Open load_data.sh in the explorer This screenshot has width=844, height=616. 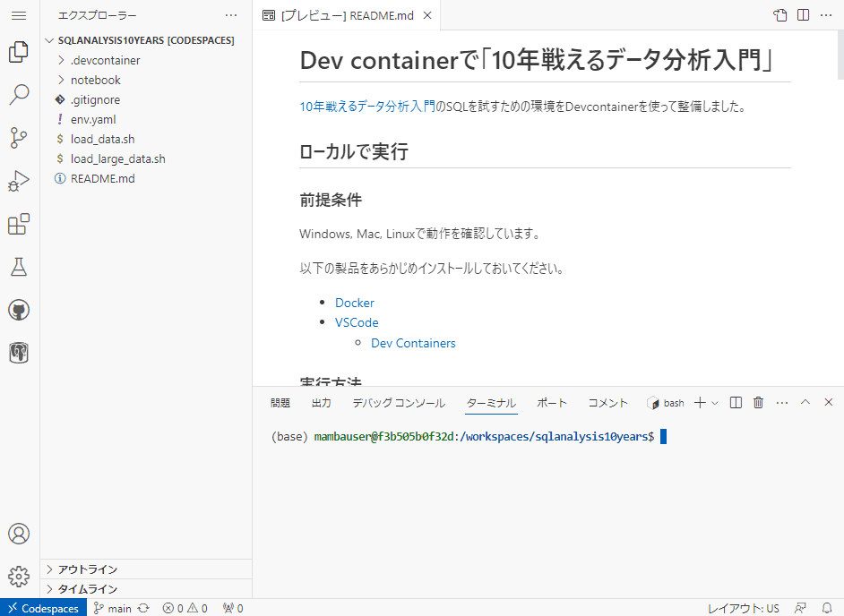pos(102,139)
